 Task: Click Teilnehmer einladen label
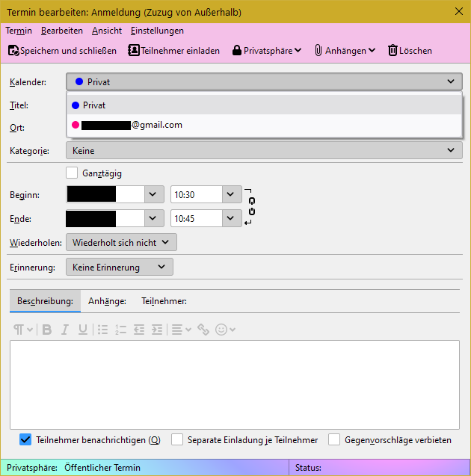click(x=180, y=51)
